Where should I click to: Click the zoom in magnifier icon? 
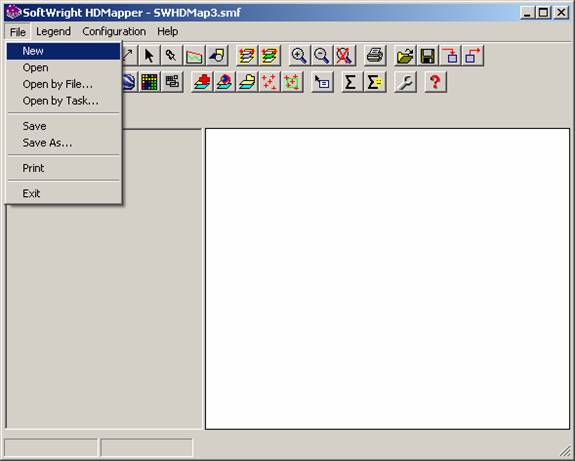[x=299, y=56]
